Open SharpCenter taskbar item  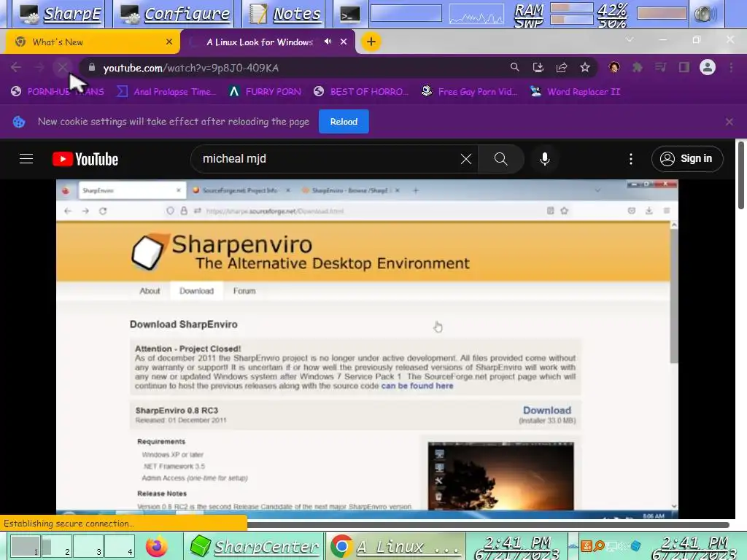pos(255,546)
